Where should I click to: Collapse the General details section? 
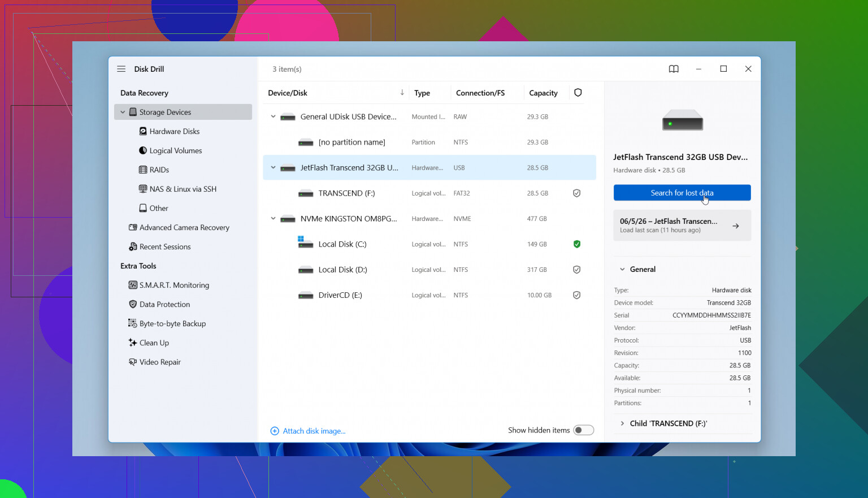click(622, 270)
